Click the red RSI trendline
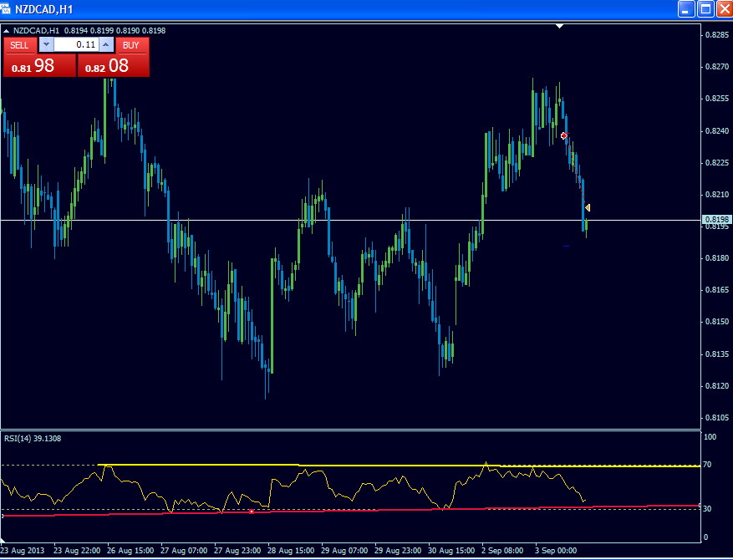The image size is (733, 560). (350, 511)
